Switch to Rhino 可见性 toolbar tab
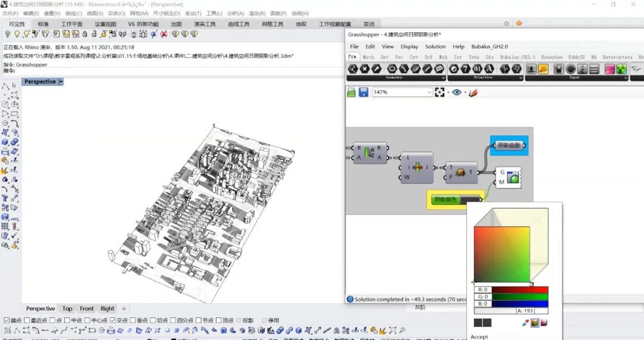Viewport: 644px width, 340px height. coord(17,24)
